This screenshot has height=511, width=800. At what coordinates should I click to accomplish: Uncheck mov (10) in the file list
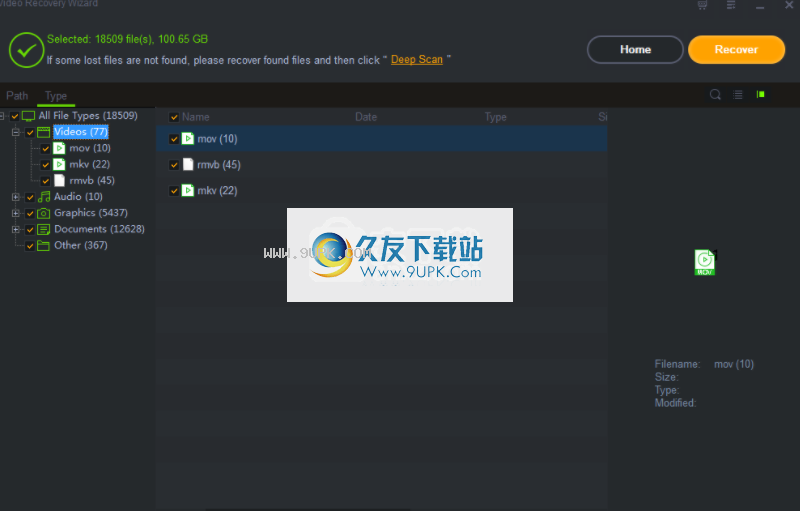[x=174, y=139]
